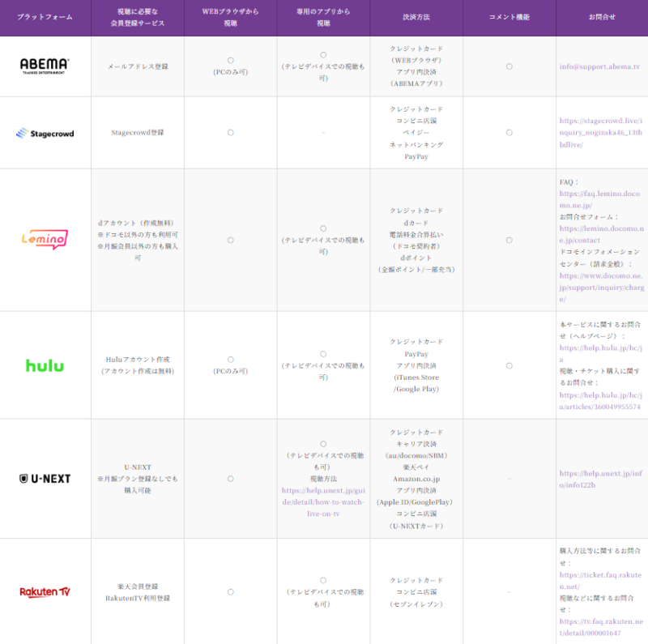
Task: Click the ドコモインフォメーションセンター label
Action: (x=599, y=258)
